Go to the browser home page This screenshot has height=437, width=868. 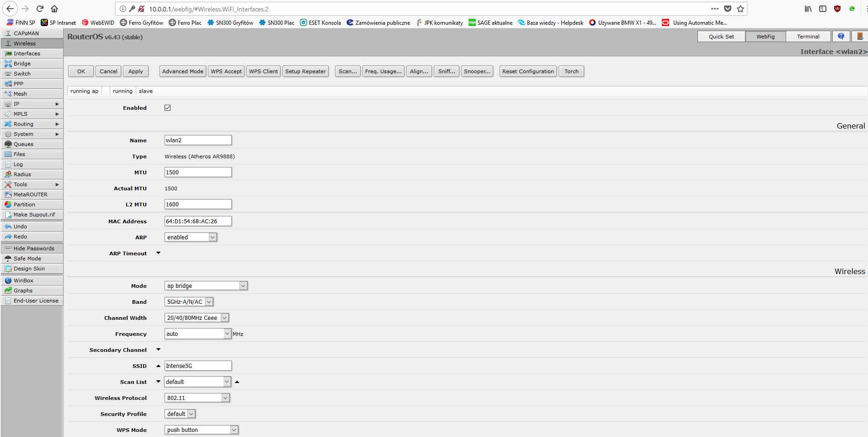54,9
